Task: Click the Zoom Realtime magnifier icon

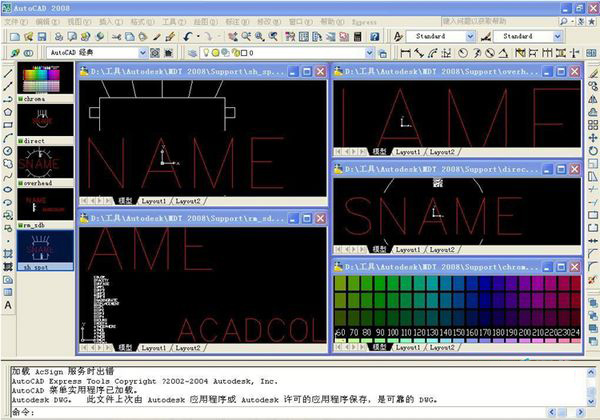Action: point(246,36)
